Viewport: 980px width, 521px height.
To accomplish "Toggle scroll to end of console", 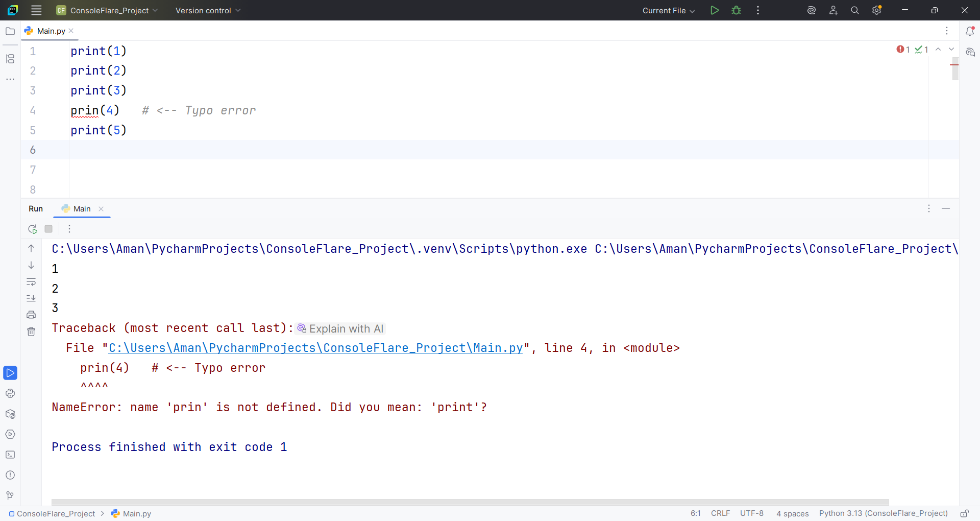I will click(31, 298).
